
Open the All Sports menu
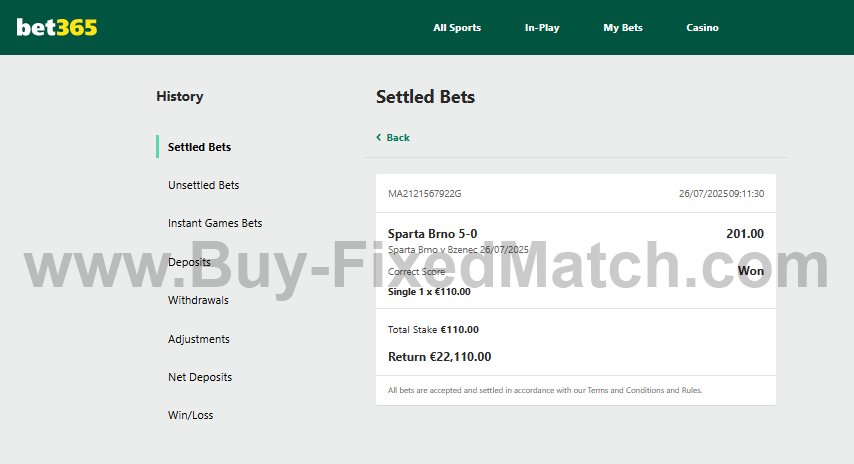(x=457, y=28)
